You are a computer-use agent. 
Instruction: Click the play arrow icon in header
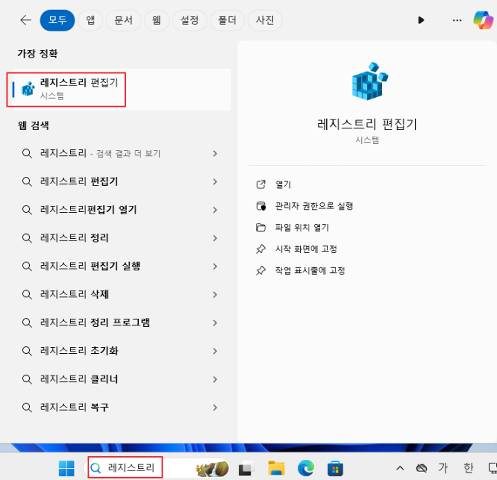[421, 20]
